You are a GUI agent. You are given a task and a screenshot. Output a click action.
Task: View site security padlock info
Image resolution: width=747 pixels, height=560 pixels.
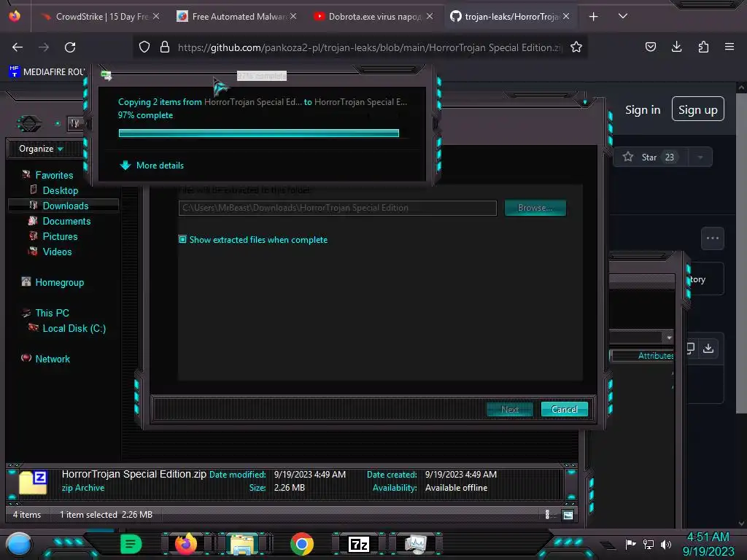tap(165, 47)
